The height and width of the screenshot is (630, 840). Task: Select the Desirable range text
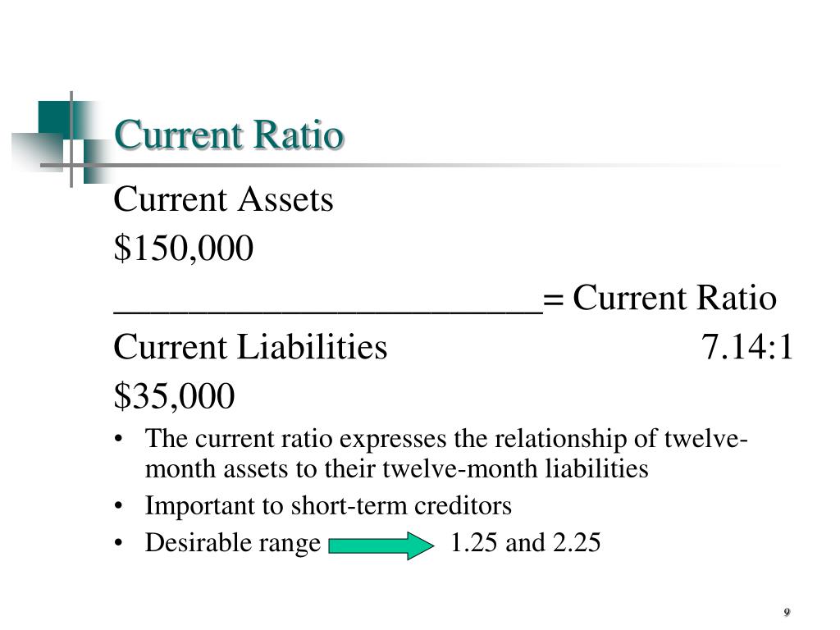[232, 543]
